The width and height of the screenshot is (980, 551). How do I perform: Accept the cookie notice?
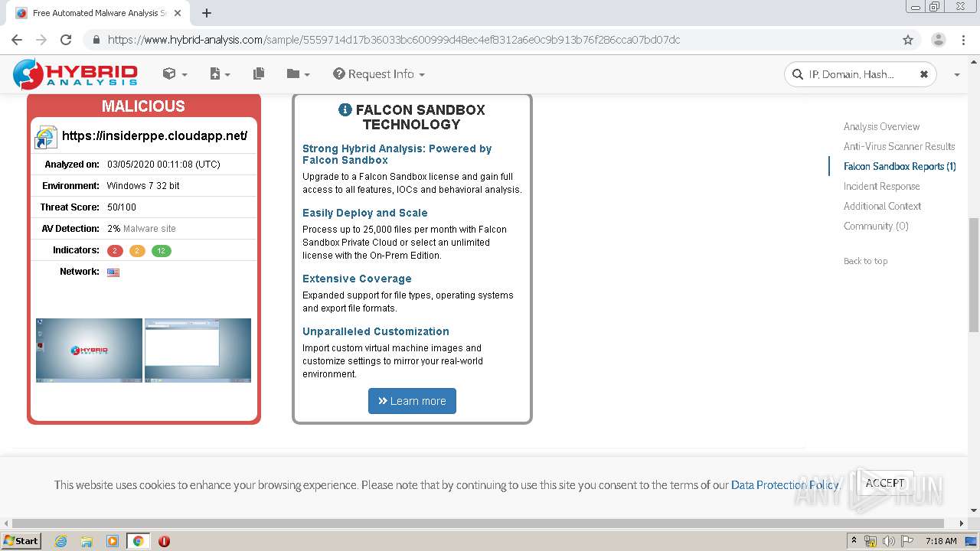885,483
